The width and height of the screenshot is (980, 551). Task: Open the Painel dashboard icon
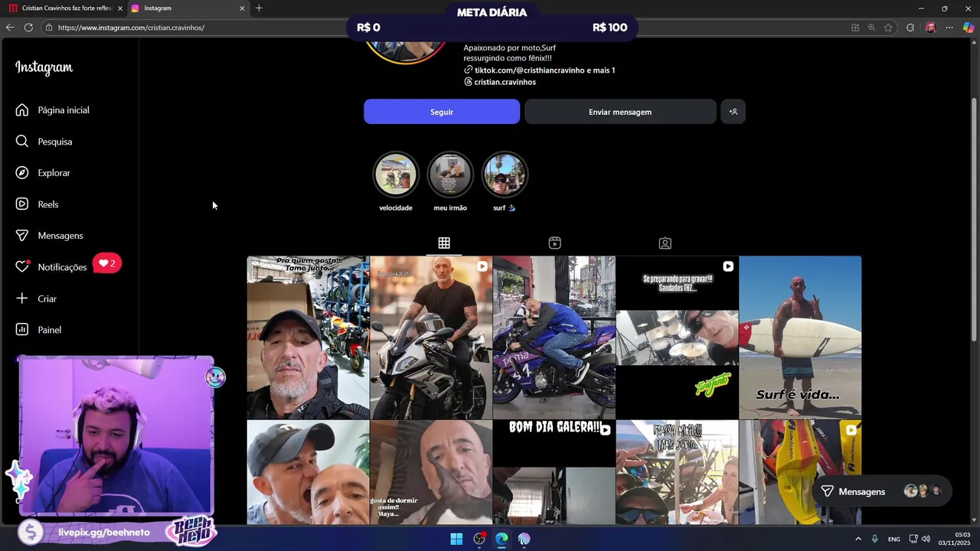(x=22, y=330)
